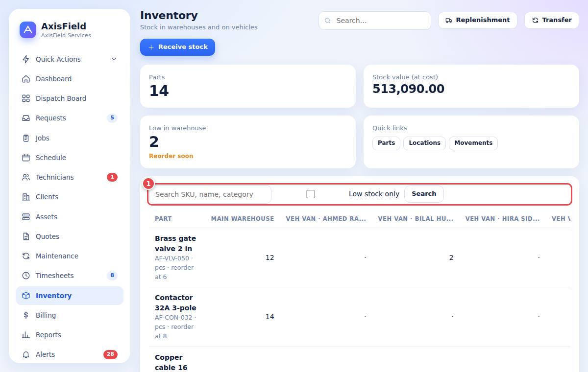Click the Quick Actions lightning icon

pos(26,59)
